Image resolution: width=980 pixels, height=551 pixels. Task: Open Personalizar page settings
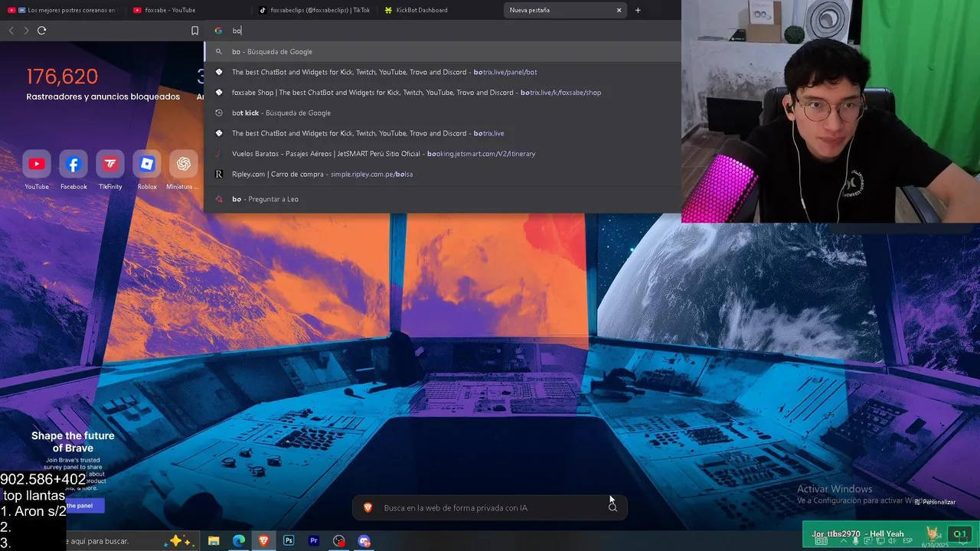[x=935, y=502]
